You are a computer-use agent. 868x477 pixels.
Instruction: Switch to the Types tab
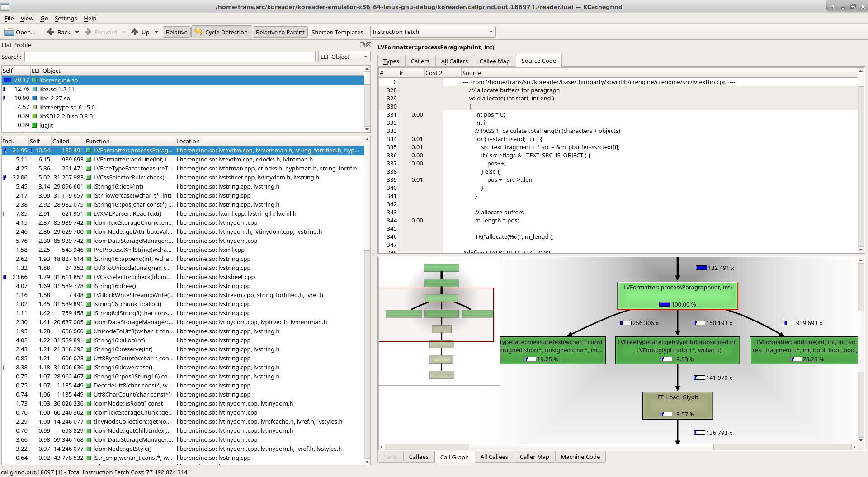[391, 61]
